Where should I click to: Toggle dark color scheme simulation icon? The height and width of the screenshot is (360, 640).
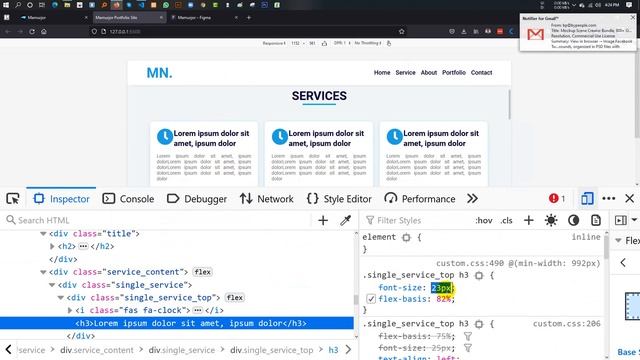click(x=573, y=220)
